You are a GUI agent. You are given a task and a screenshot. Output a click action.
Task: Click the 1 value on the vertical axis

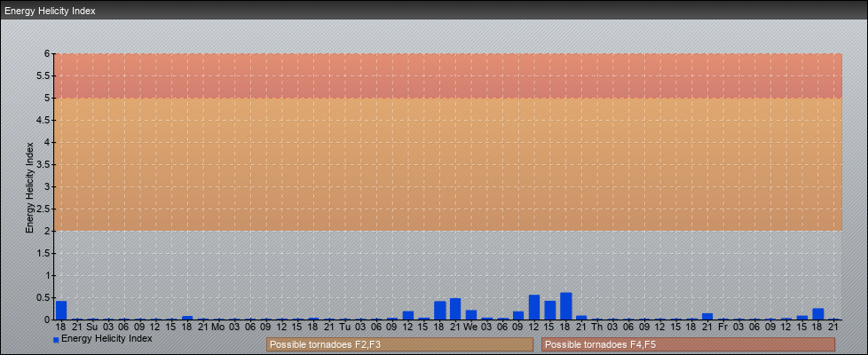pos(47,275)
